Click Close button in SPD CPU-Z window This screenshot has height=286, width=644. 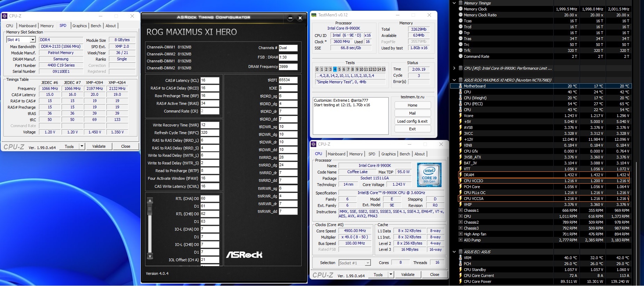click(126, 146)
